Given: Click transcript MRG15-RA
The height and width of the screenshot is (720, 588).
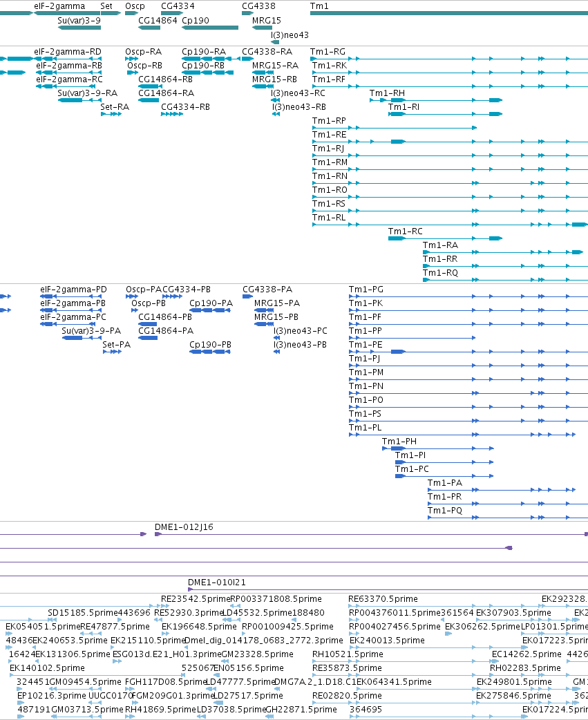Looking at the screenshot, I should pyautogui.click(x=275, y=66).
